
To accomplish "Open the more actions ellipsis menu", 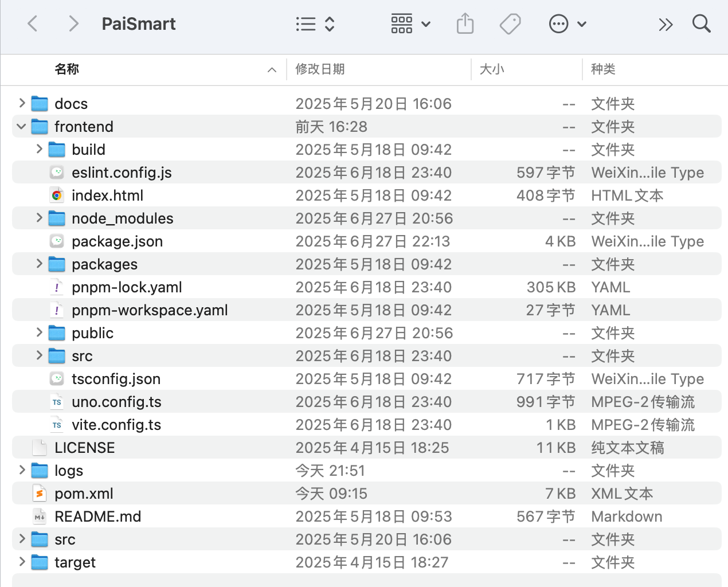I will (x=567, y=24).
